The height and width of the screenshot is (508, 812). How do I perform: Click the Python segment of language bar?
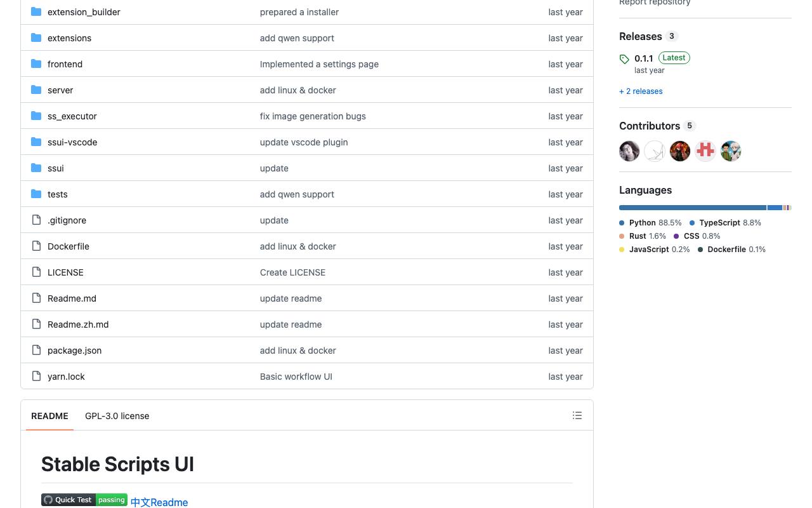pyautogui.click(x=693, y=208)
